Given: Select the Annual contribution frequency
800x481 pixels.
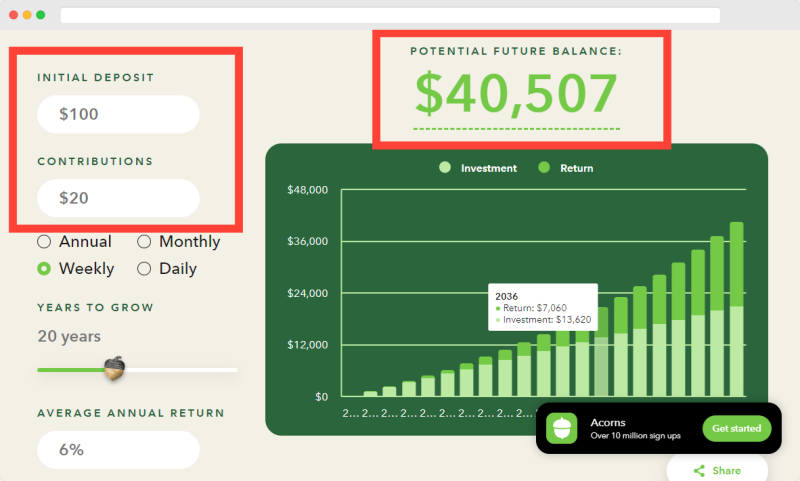Looking at the screenshot, I should tap(44, 241).
